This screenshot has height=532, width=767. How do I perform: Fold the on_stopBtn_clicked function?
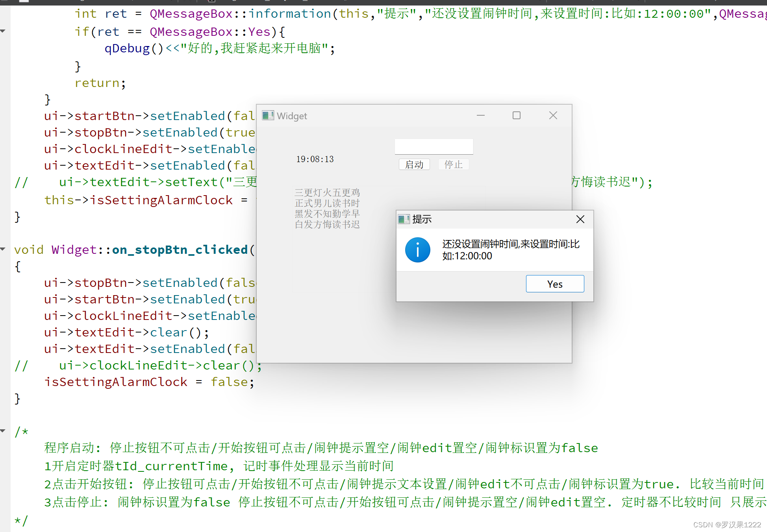[x=3, y=249]
